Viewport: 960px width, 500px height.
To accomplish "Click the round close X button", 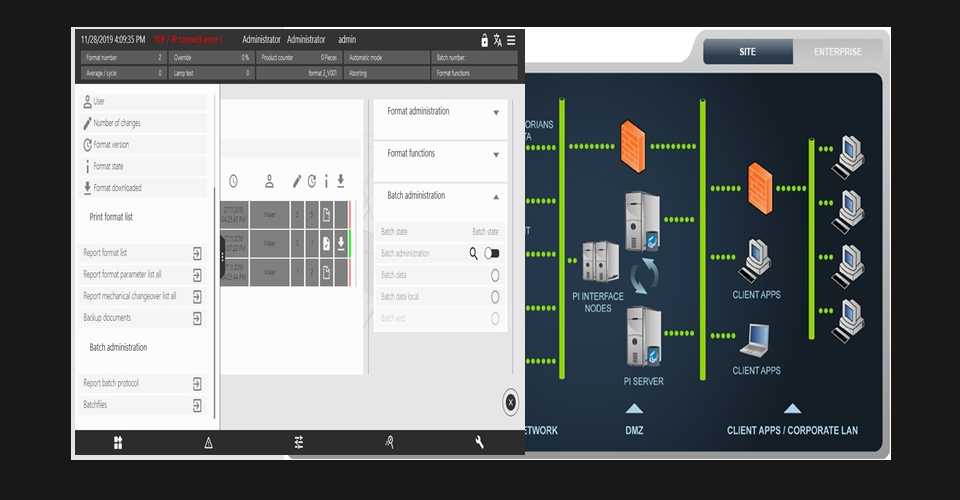I will [x=510, y=401].
